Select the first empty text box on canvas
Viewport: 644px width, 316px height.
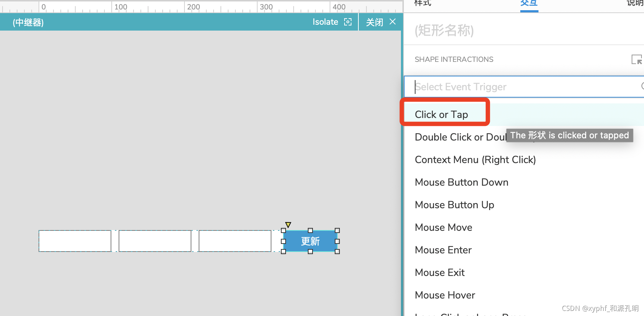click(75, 241)
